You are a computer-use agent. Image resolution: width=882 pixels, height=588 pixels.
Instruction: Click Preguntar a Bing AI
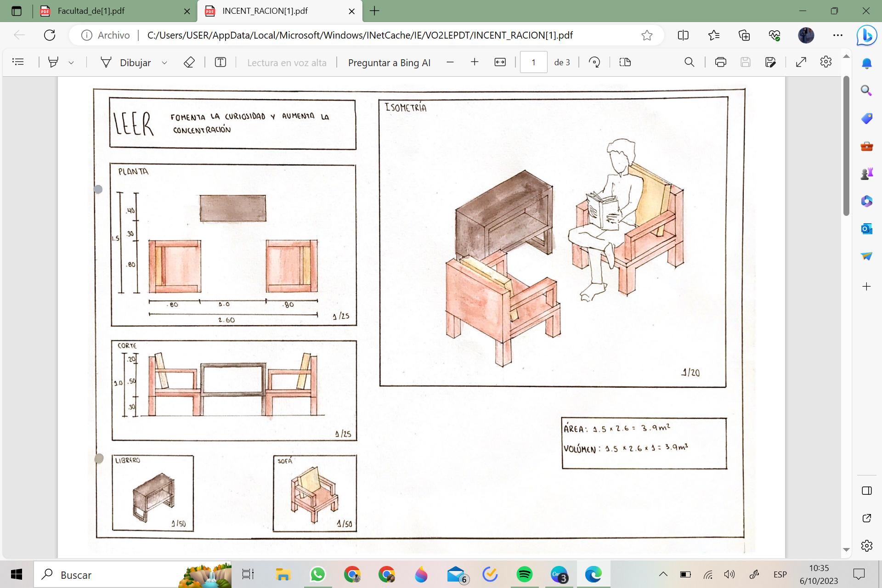tap(389, 62)
